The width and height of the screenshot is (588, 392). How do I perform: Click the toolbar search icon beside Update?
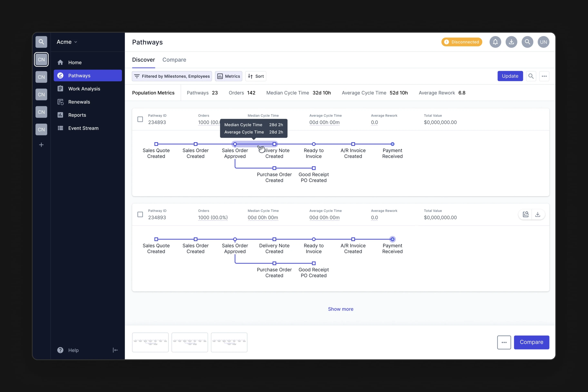(531, 76)
